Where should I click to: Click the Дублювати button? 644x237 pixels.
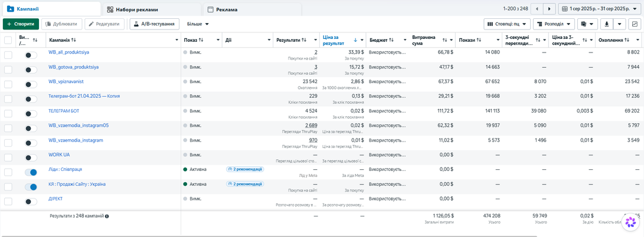tap(61, 24)
